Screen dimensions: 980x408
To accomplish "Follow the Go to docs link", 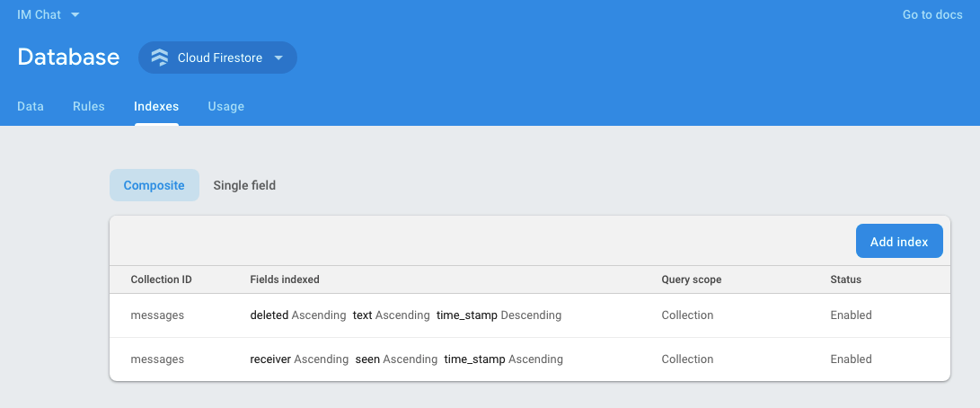I will point(932,14).
